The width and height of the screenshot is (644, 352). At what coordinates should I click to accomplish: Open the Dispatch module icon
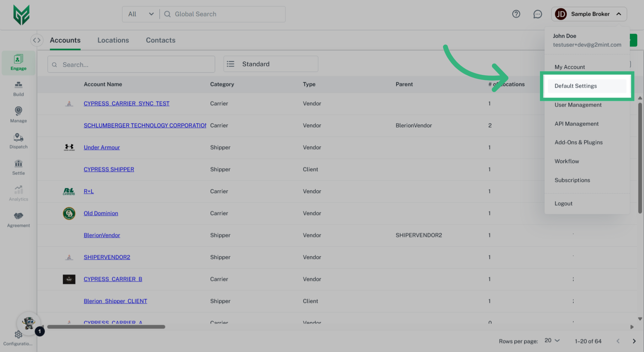click(18, 140)
